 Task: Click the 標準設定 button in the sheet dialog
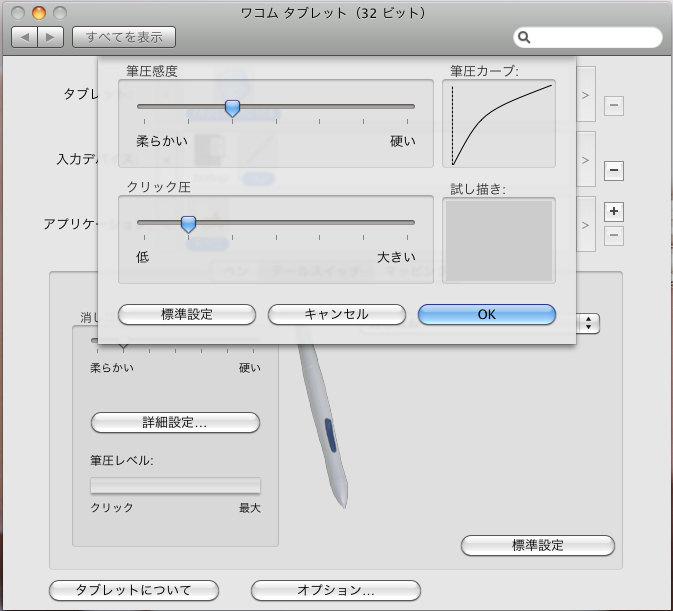click(187, 315)
